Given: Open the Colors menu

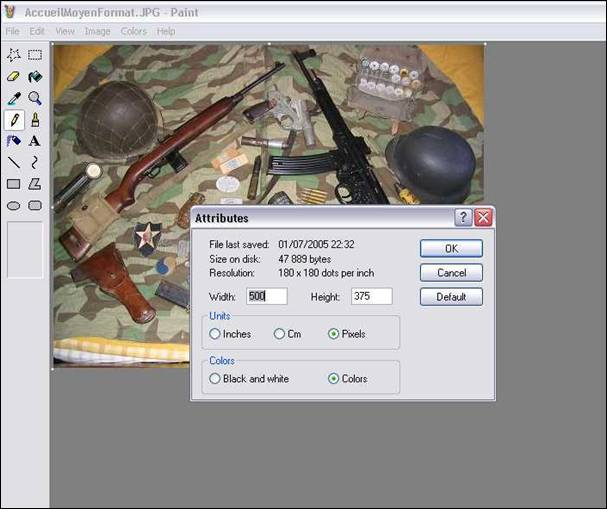Looking at the screenshot, I should (x=134, y=31).
